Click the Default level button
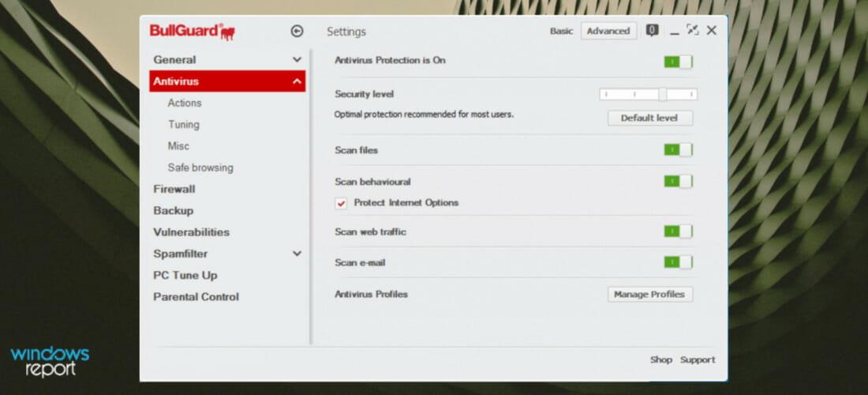The width and height of the screenshot is (868, 395). [x=650, y=118]
